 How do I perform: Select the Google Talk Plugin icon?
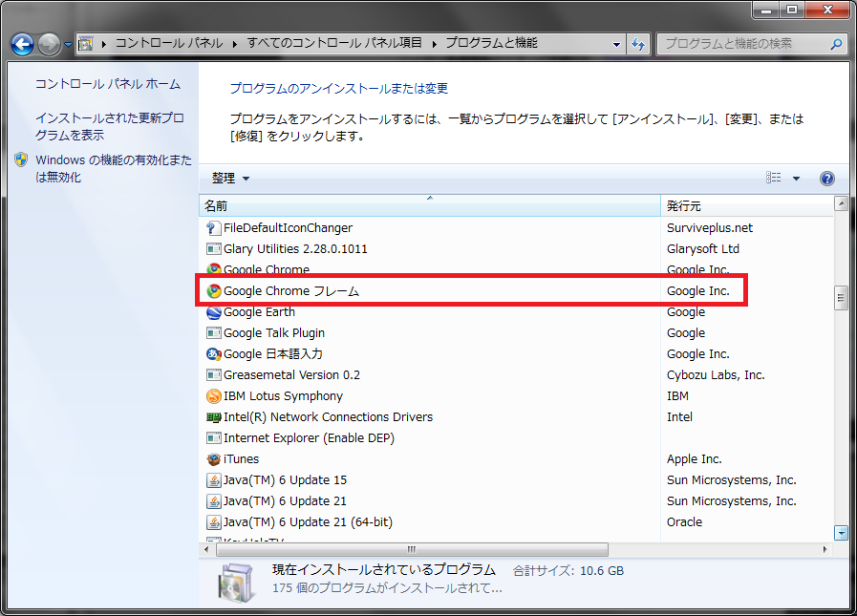[214, 333]
